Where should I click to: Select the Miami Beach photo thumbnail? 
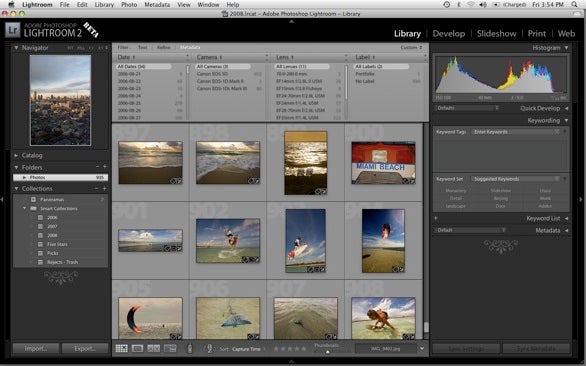[383, 163]
